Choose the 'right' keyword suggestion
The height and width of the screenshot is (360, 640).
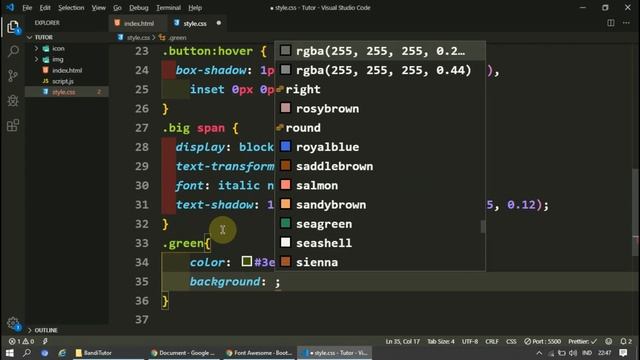(380, 89)
